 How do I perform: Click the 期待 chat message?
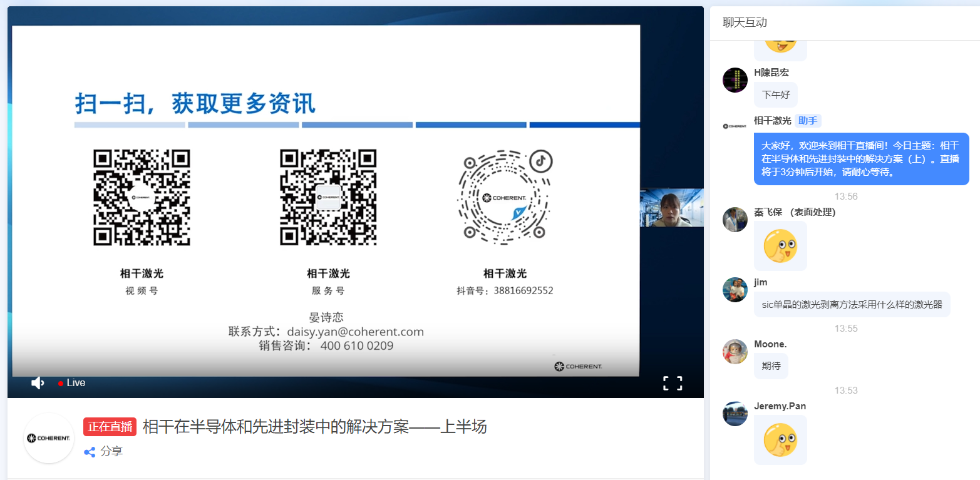pyautogui.click(x=771, y=366)
